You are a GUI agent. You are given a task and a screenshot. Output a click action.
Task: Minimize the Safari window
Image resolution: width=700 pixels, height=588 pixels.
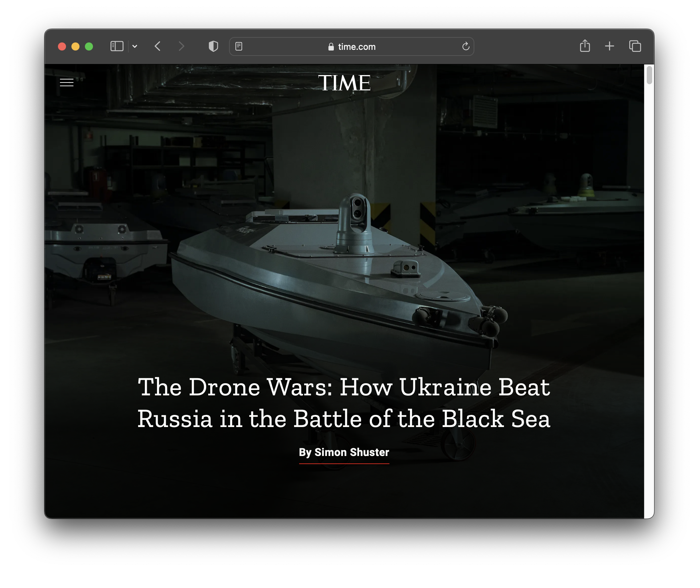(75, 46)
